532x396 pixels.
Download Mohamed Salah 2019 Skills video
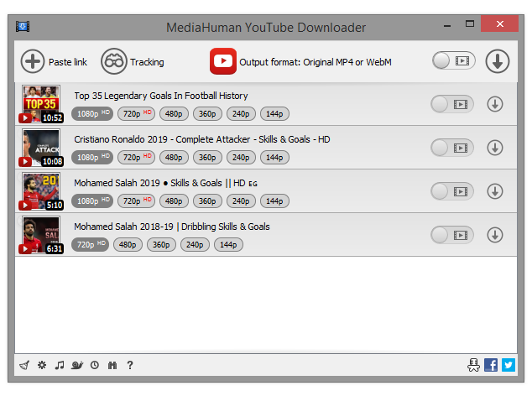(495, 191)
